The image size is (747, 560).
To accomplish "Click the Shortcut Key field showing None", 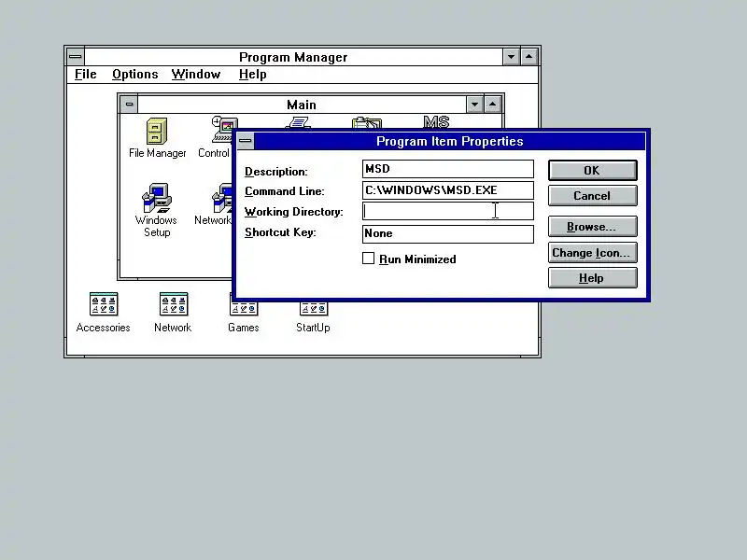I will tap(448, 233).
